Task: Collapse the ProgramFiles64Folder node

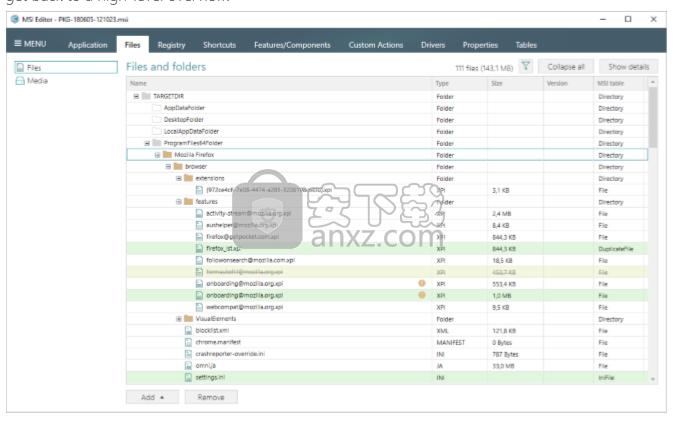Action: tap(147, 143)
